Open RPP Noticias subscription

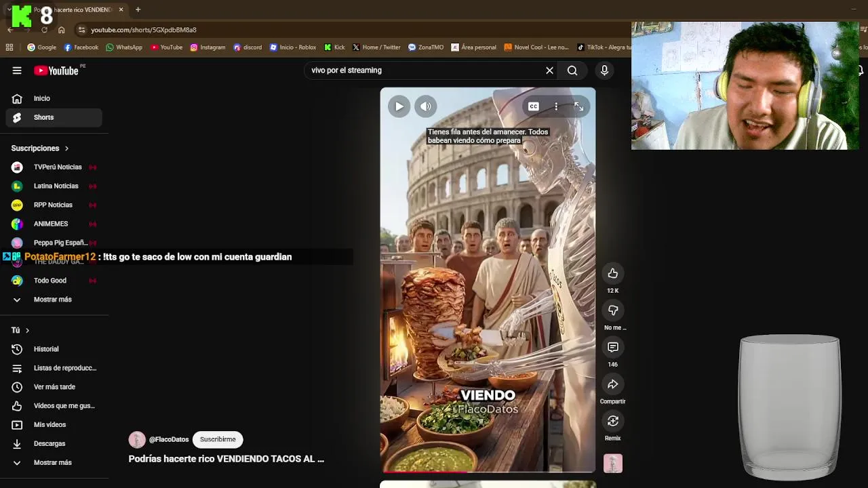(x=54, y=205)
